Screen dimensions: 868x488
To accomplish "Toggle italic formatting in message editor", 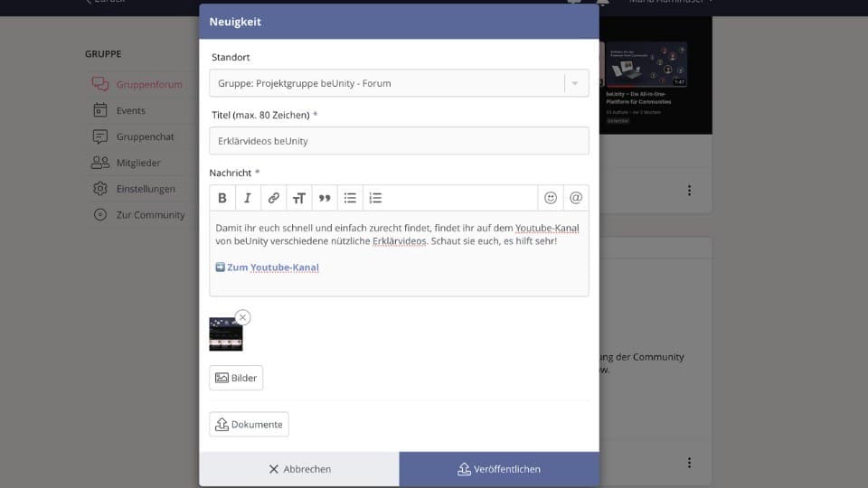I will [248, 198].
